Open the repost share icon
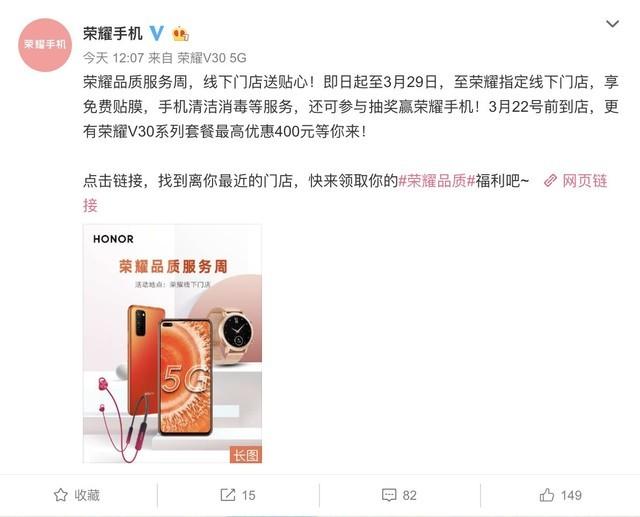Screen dimensions: 640x517 (228, 495)
